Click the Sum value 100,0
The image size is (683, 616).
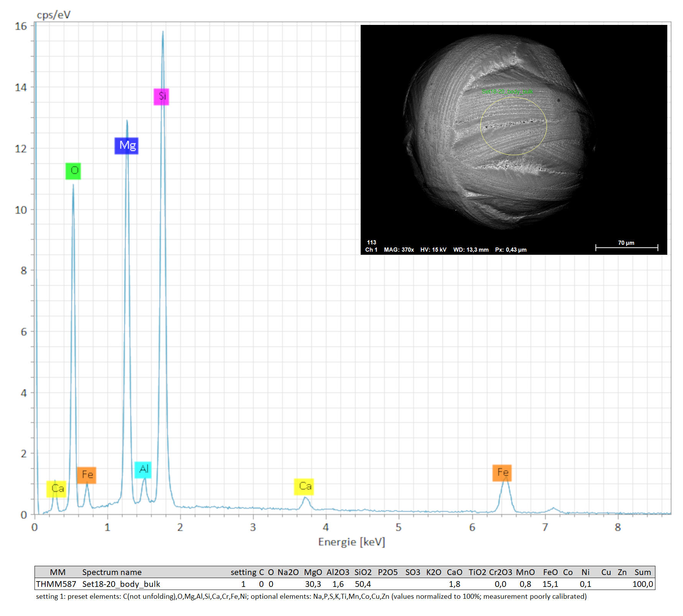pyautogui.click(x=642, y=584)
